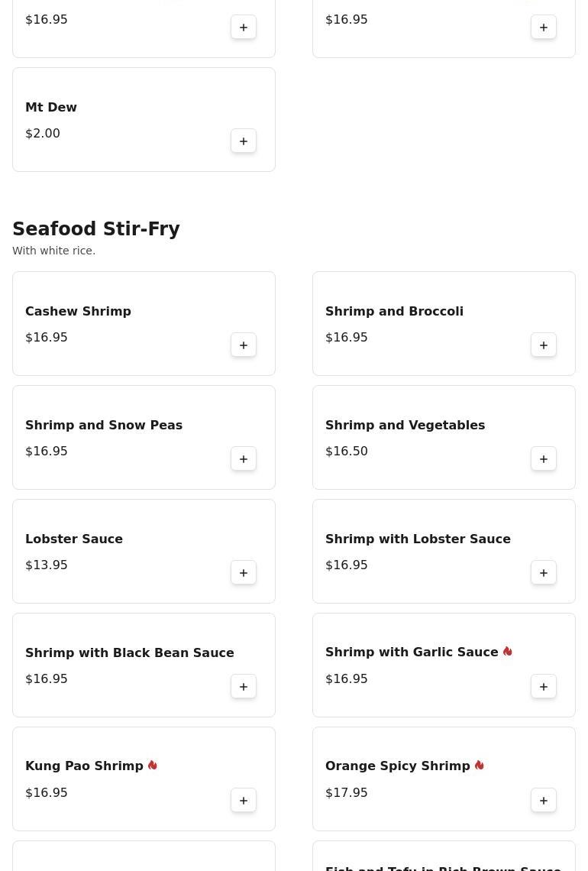The image size is (588, 871).
Task: Open the Cashew Shrimp item title
Action: click(x=78, y=311)
